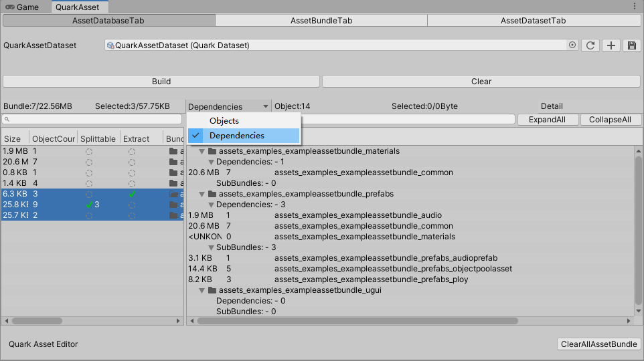Click the folder icon in the 20.6 M bundle row
644x361 pixels.
pyautogui.click(x=173, y=162)
